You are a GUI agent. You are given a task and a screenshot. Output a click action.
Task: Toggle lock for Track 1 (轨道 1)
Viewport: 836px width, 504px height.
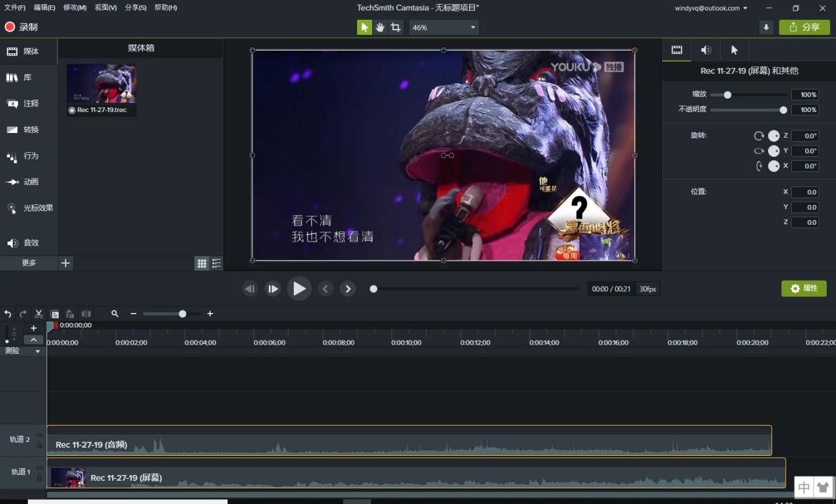40,478
